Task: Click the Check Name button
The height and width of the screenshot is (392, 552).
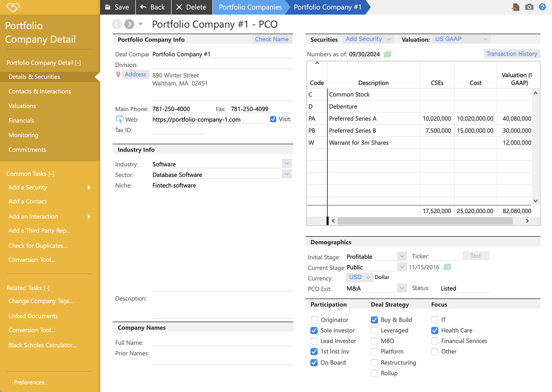Action: coord(272,39)
